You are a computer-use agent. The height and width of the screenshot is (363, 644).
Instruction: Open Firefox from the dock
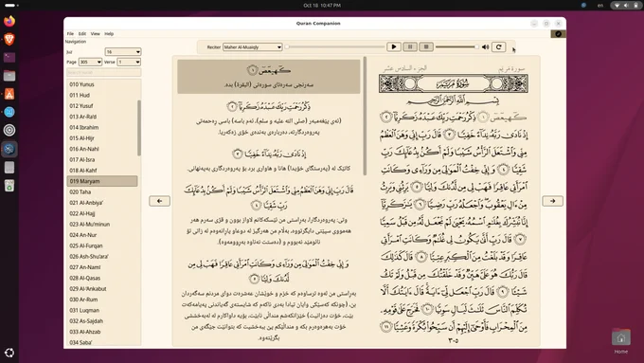pos(9,21)
